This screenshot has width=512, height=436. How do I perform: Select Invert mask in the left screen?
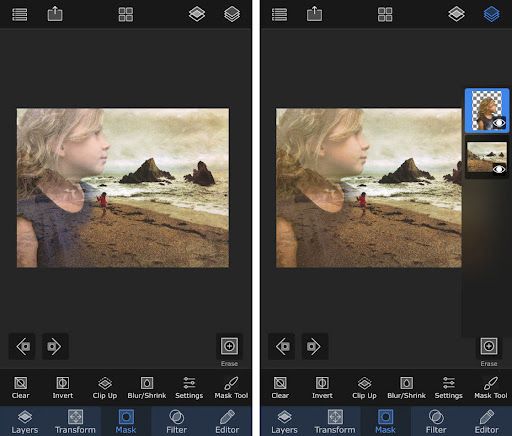(x=63, y=387)
